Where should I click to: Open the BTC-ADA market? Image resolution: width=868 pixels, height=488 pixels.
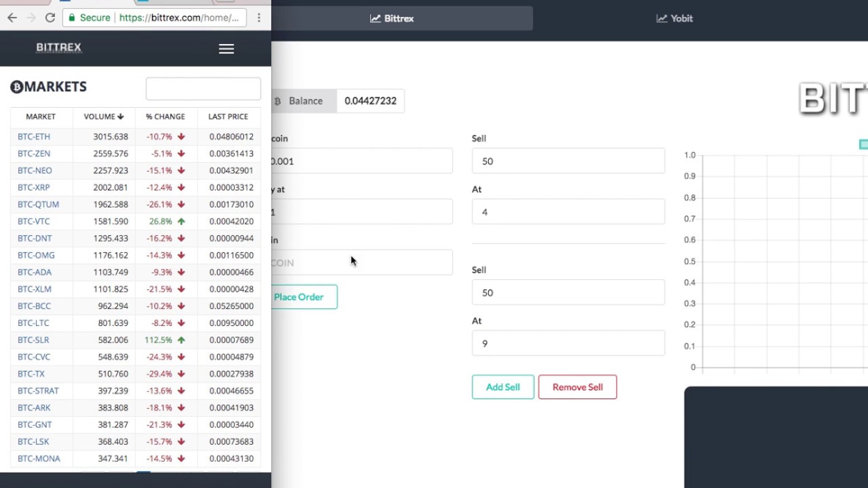click(35, 272)
